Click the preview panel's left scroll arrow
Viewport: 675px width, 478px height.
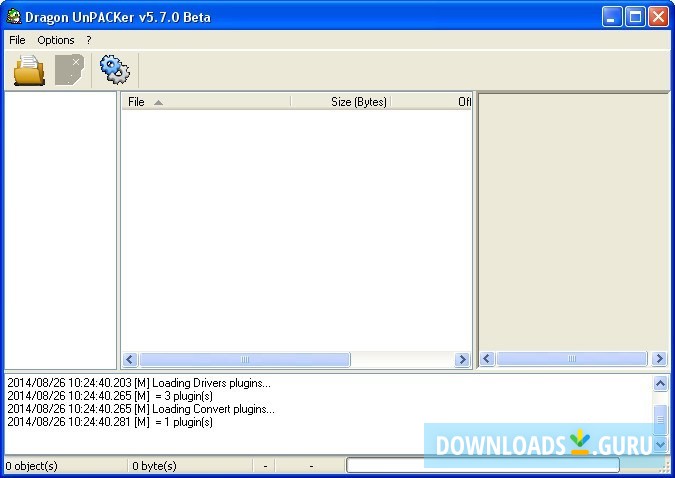pyautogui.click(x=487, y=358)
